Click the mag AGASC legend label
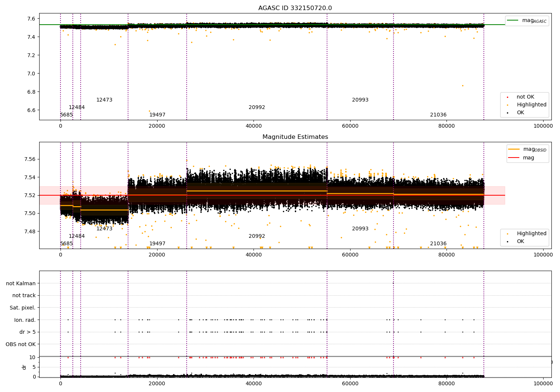Screen dimensions: 560x392 click(x=534, y=21)
